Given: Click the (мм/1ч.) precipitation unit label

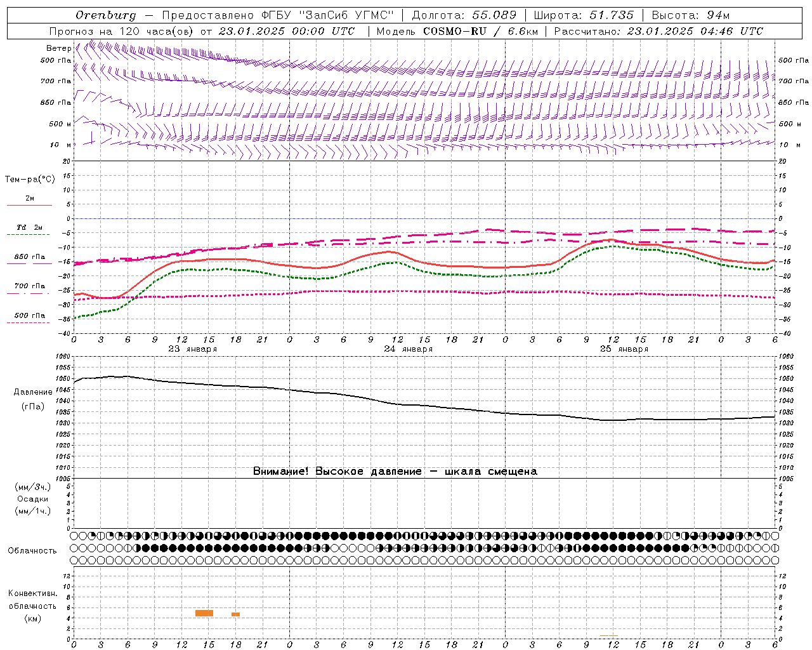Looking at the screenshot, I should (x=33, y=511).
